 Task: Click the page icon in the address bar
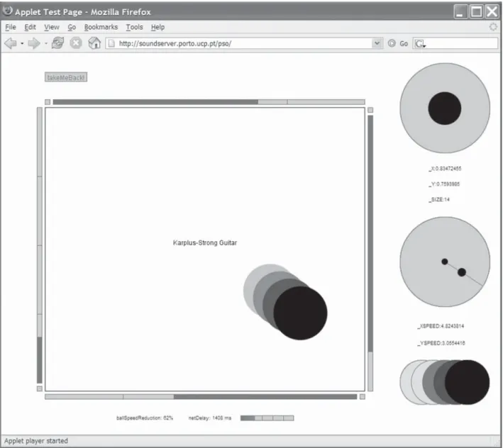111,43
